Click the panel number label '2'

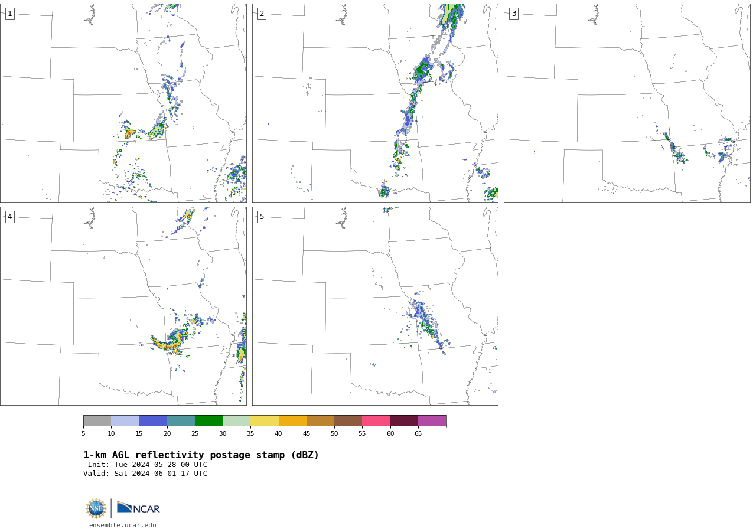[x=262, y=14]
